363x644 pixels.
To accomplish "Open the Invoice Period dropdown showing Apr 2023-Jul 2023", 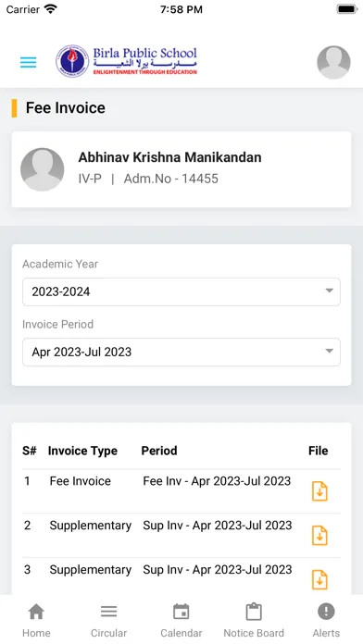I will pyautogui.click(x=181, y=352).
